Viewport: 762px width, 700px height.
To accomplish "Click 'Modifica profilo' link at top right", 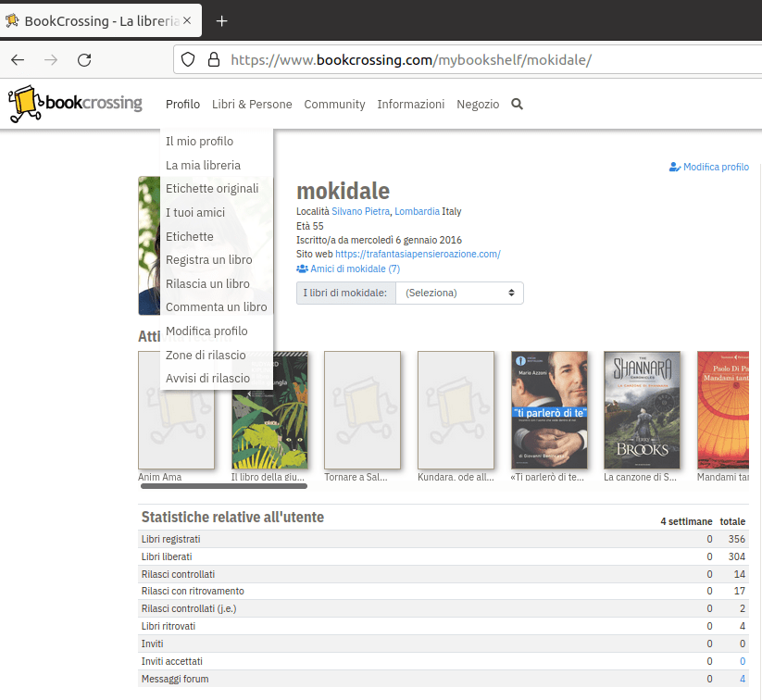I will [x=709, y=168].
